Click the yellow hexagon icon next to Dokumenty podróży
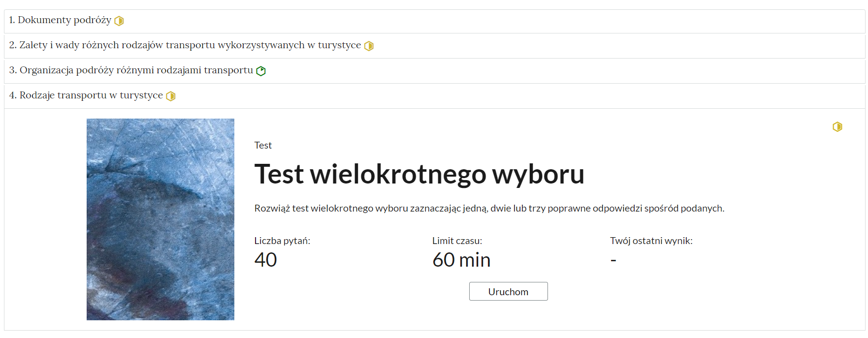Image resolution: width=868 pixels, height=338 pixels. (119, 21)
